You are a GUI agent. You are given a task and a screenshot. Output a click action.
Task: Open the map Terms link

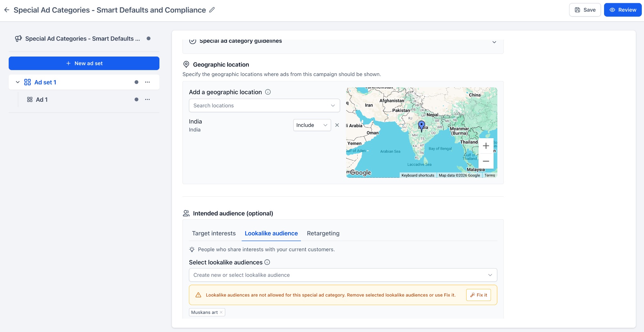[x=490, y=175]
